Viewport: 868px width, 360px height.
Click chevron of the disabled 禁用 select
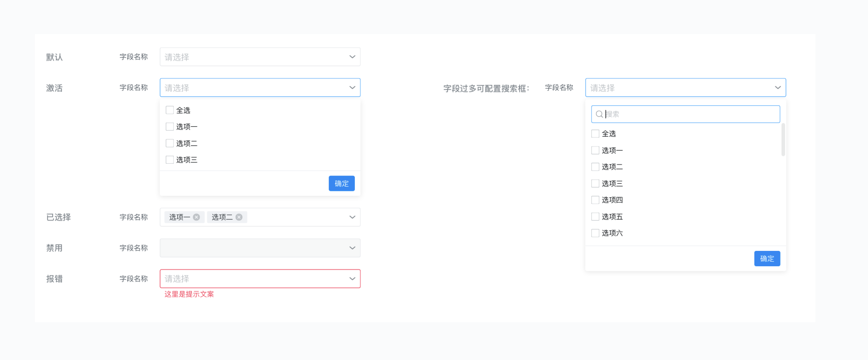[352, 248]
